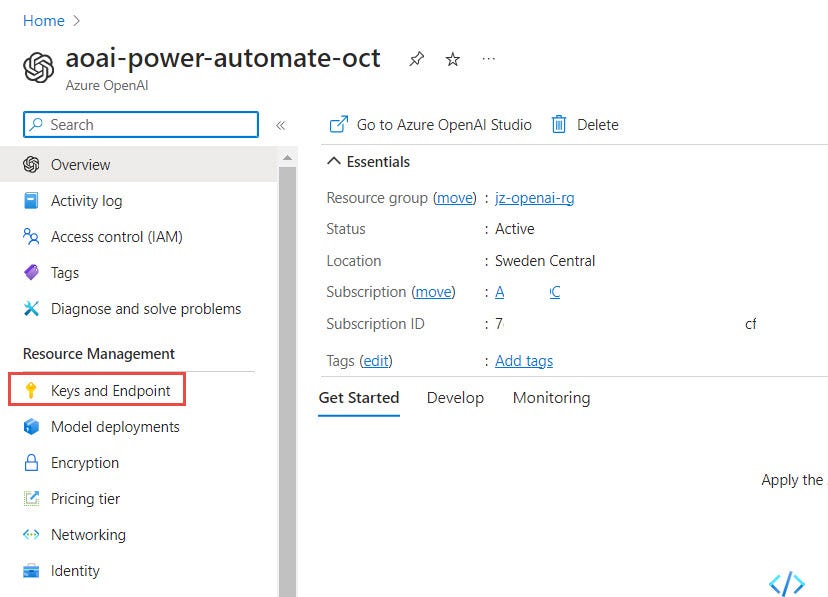This screenshot has height=597, width=828.
Task: Open the jz-openai-rg resource group link
Action: tap(535, 198)
